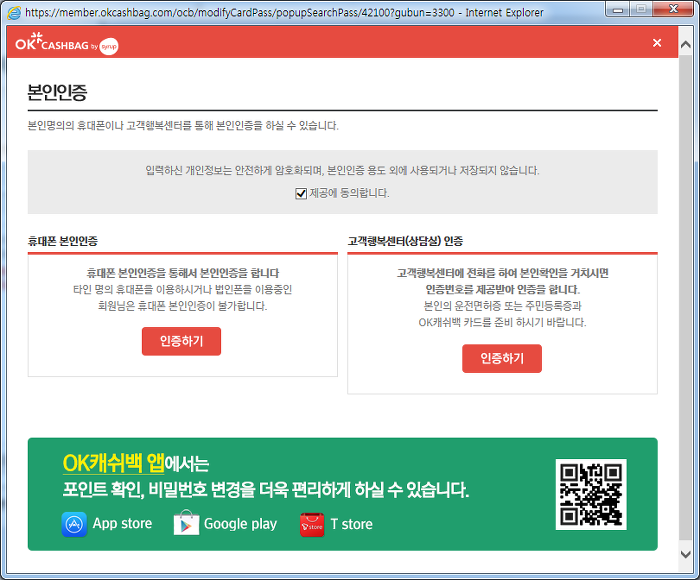Click the line starting 포인트 확인, 비밀번호 변경을
The image size is (700, 580).
coord(266,490)
